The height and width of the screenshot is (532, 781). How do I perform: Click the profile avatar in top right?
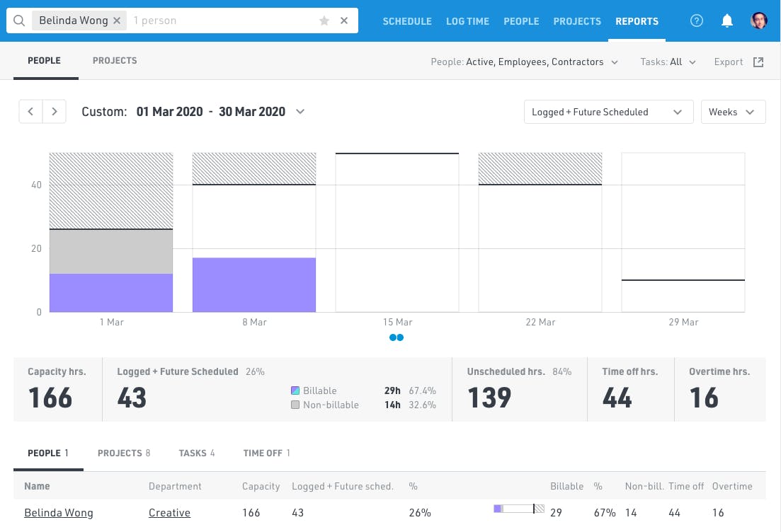758,21
